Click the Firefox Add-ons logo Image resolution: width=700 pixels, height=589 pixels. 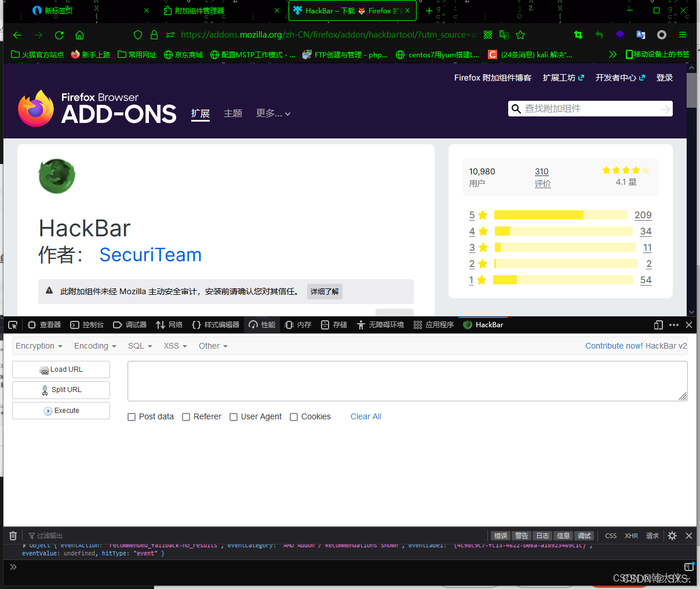tap(97, 108)
